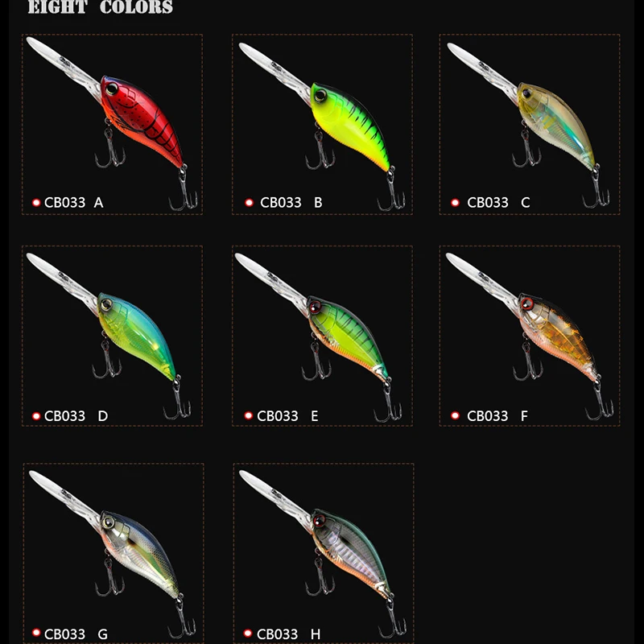Click the red dot beside CB033 A
This screenshot has width=644, height=644.
(x=36, y=203)
